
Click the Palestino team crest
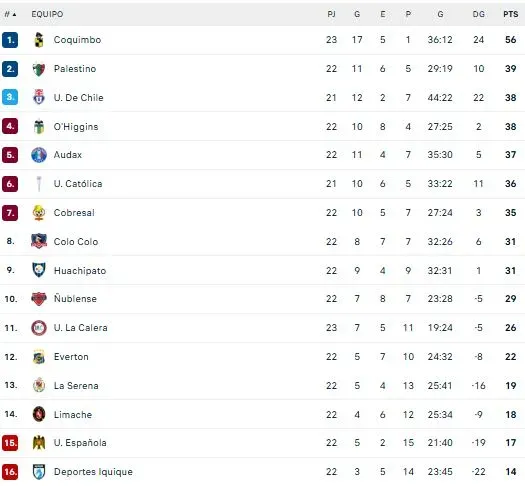pos(39,69)
